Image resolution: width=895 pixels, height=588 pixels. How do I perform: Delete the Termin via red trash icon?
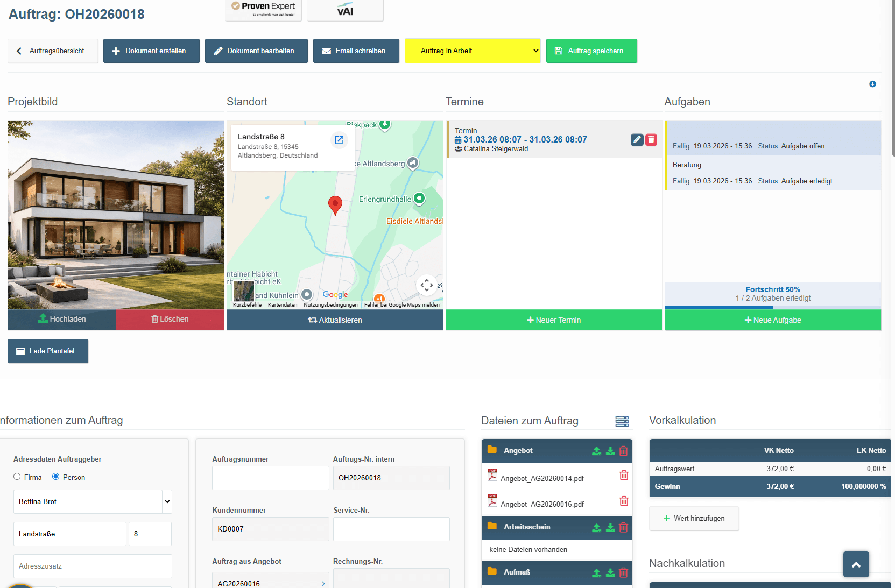coord(651,140)
